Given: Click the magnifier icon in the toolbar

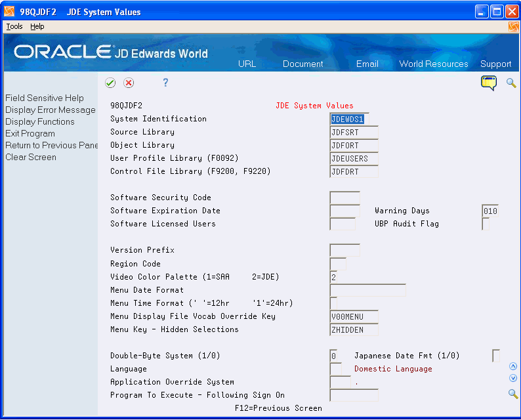Looking at the screenshot, I should pyautogui.click(x=511, y=83).
